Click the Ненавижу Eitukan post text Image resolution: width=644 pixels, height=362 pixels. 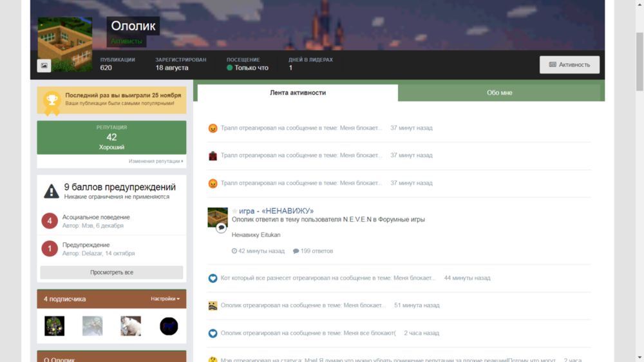tap(256, 235)
